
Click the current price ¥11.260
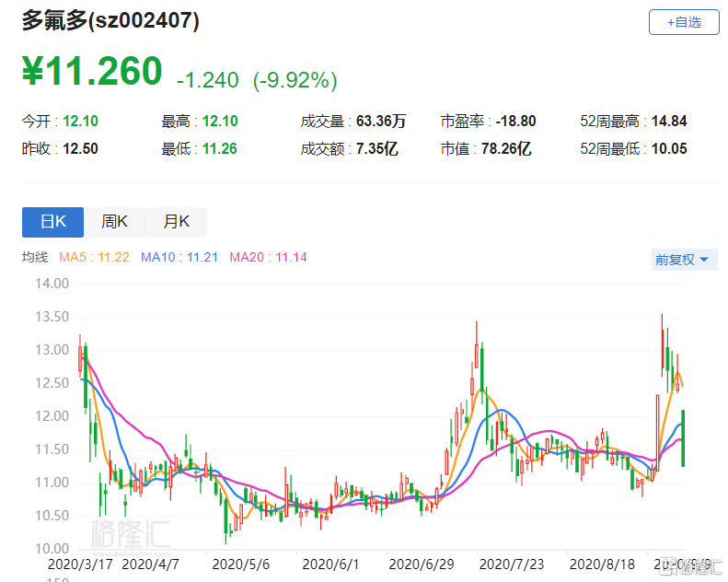92,71
